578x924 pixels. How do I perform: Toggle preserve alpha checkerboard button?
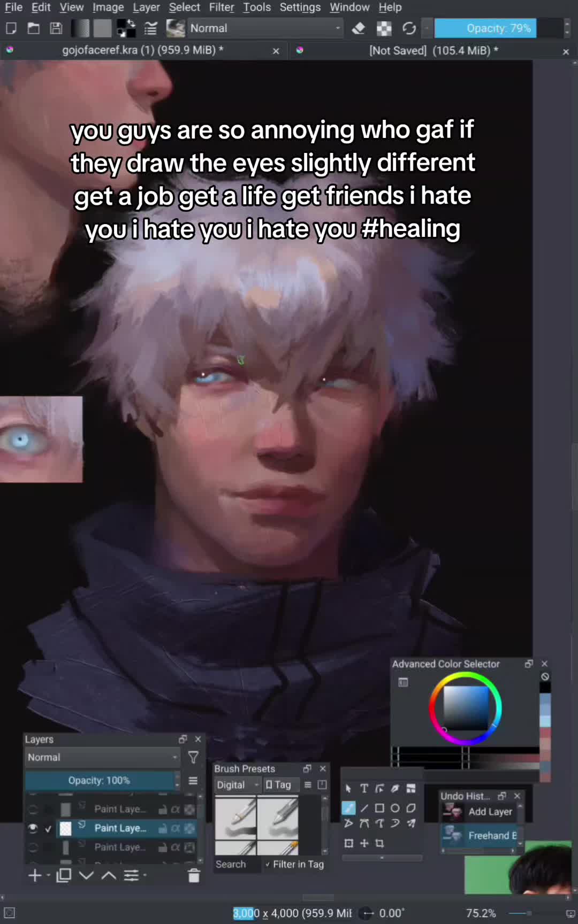point(384,28)
